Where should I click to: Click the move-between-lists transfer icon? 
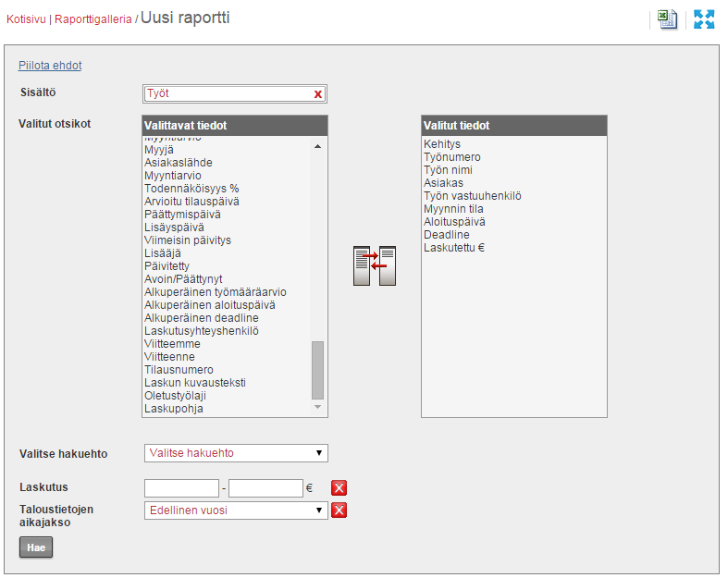click(375, 265)
